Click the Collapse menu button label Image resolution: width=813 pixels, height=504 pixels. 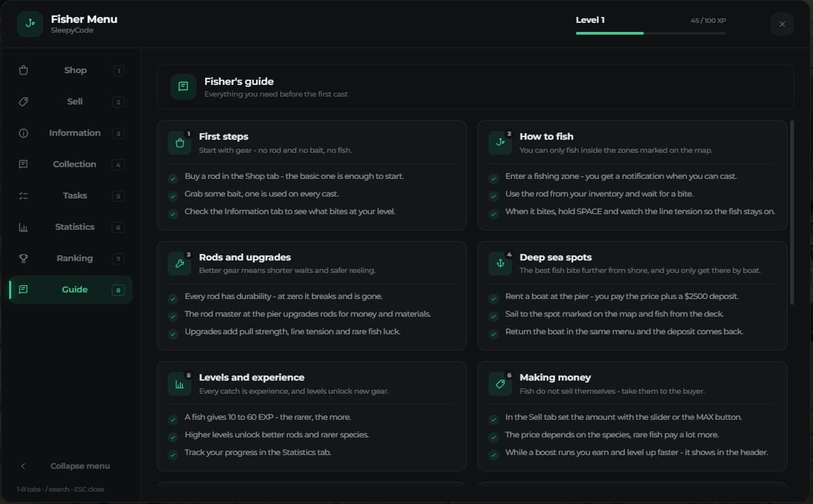click(80, 466)
